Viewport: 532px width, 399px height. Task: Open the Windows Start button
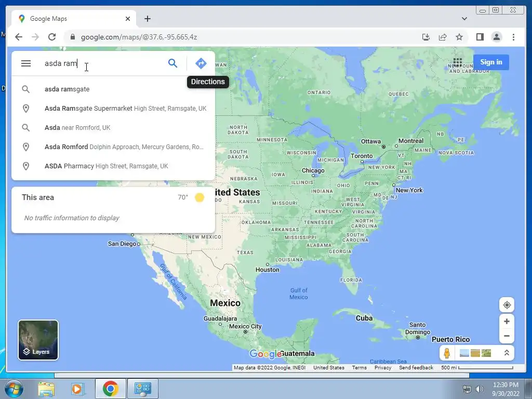(14, 389)
